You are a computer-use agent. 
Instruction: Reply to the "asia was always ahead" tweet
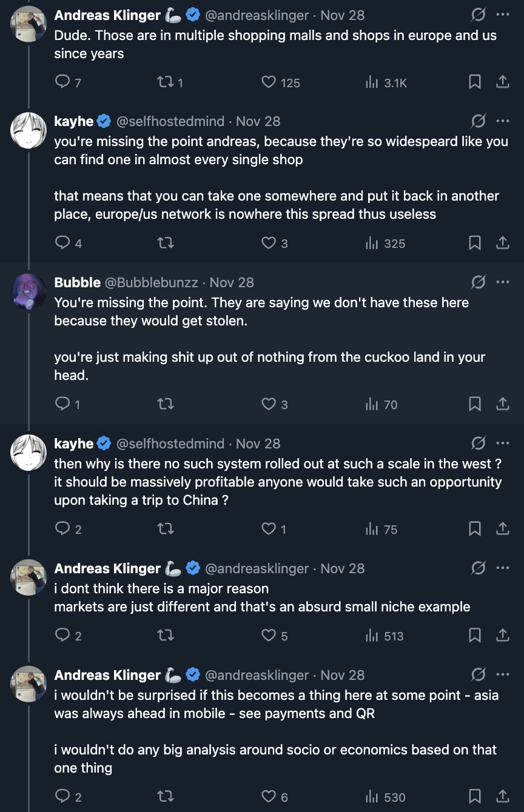pyautogui.click(x=67, y=797)
